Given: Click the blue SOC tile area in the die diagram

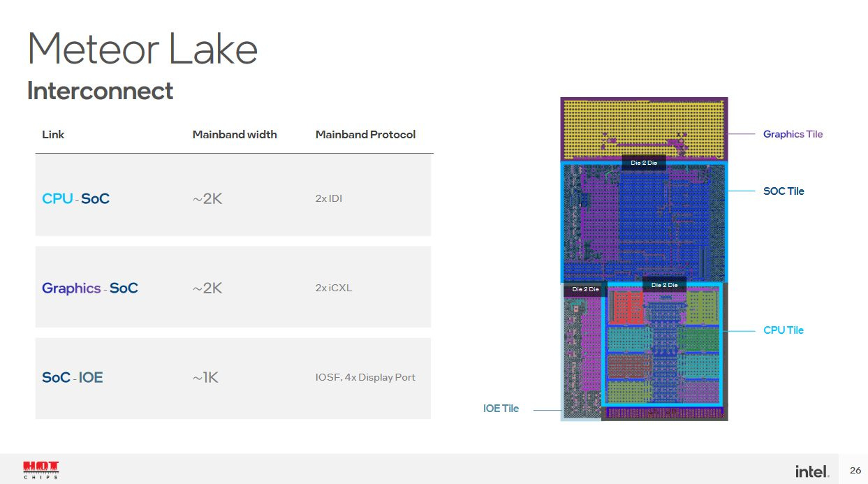Looking at the screenshot, I should (644, 222).
